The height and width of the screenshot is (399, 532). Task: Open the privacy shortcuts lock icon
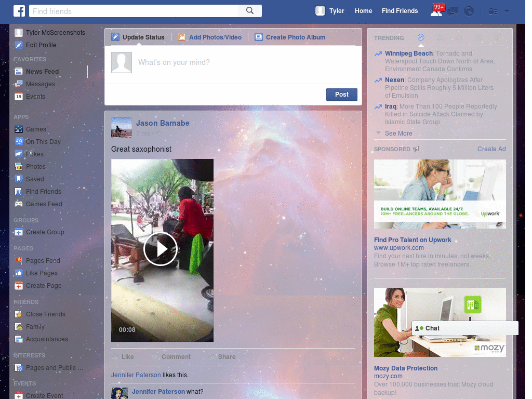click(493, 11)
